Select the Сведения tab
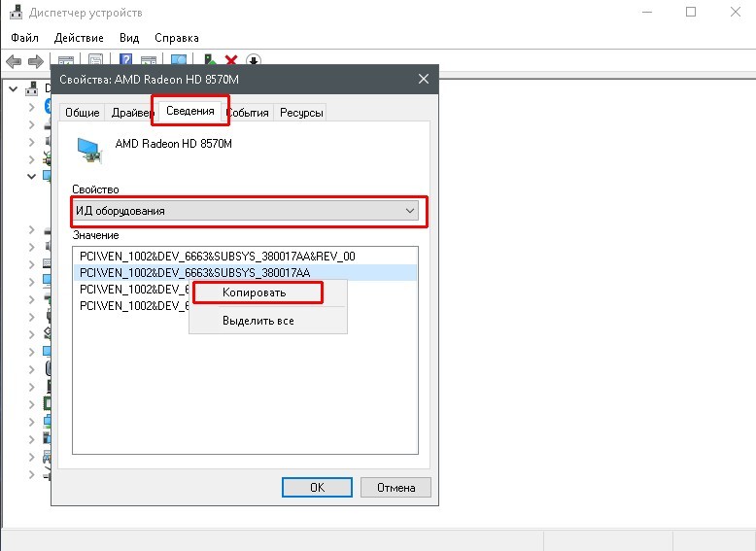Image resolution: width=756 pixels, height=551 pixels. 189,111
